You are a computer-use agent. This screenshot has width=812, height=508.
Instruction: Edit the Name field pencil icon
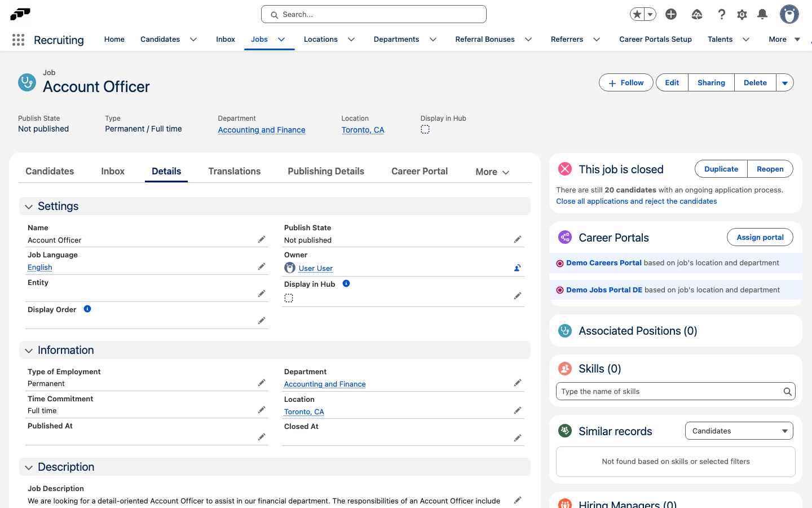pyautogui.click(x=262, y=239)
